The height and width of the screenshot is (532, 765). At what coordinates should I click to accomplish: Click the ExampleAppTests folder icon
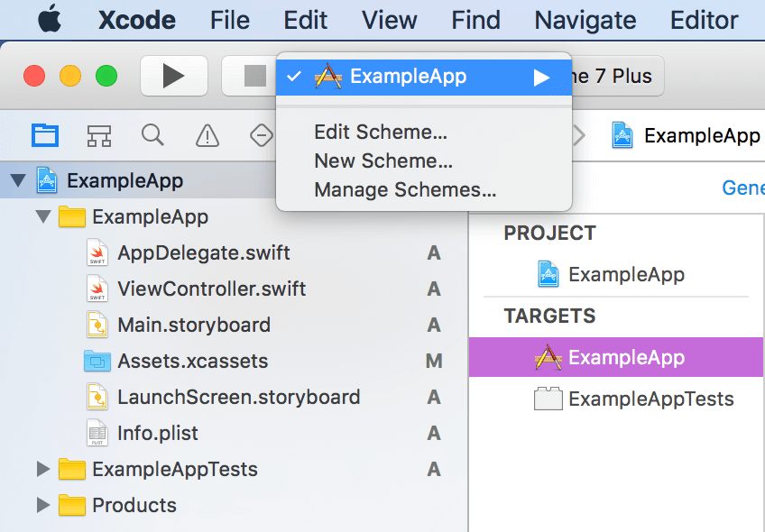tap(72, 469)
